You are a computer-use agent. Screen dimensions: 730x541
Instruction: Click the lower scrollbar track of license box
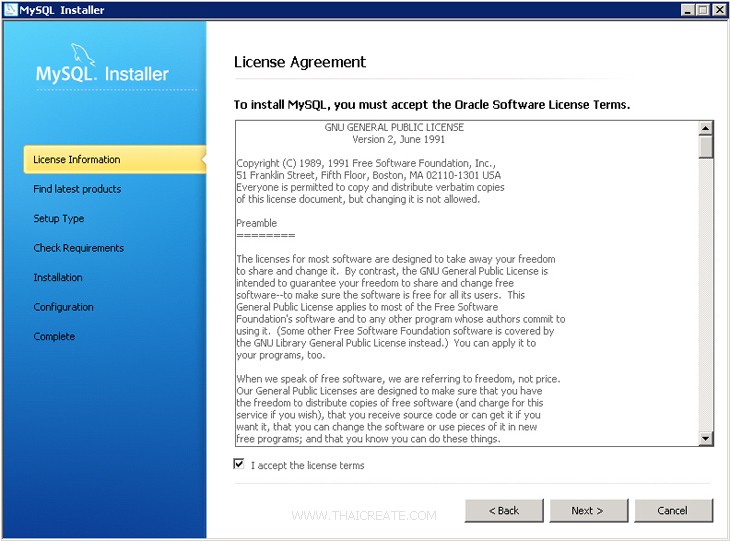[706, 296]
